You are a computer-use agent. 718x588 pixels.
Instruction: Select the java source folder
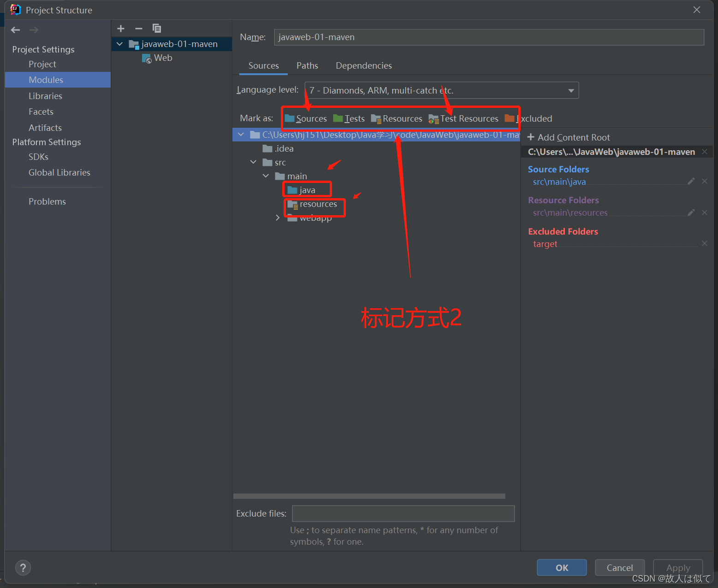[302, 190]
